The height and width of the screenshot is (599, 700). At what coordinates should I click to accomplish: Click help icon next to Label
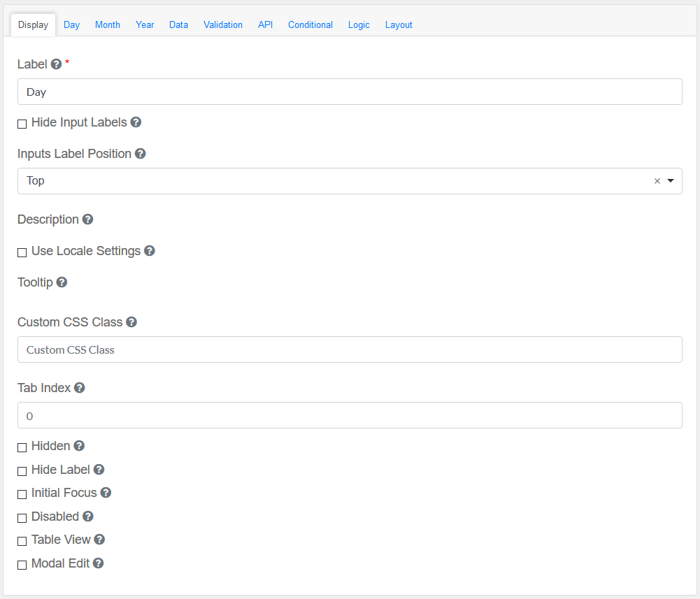coord(57,64)
